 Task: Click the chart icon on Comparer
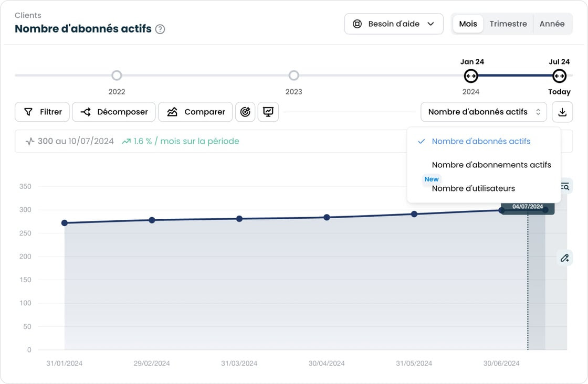172,112
